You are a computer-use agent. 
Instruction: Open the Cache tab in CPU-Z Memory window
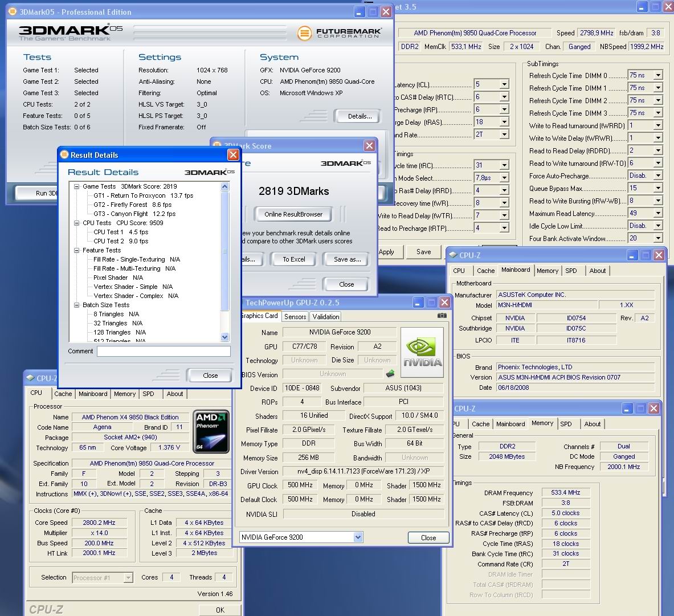(x=480, y=425)
